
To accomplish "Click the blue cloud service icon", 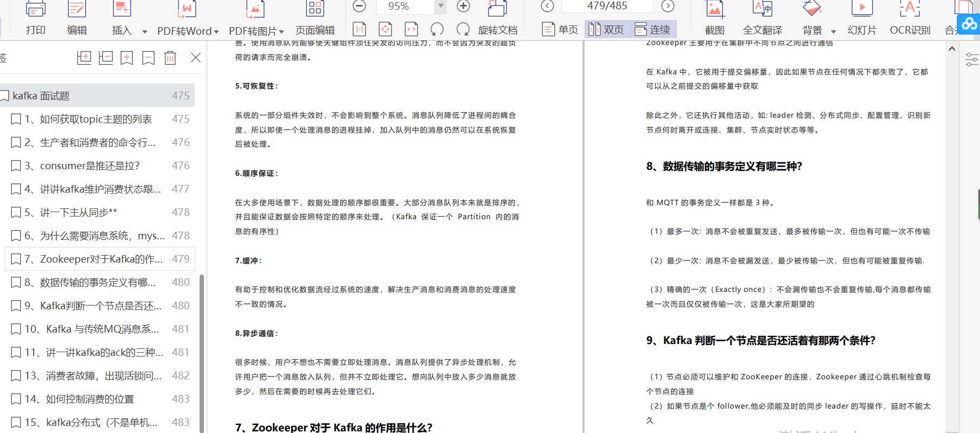I will pos(969,24).
